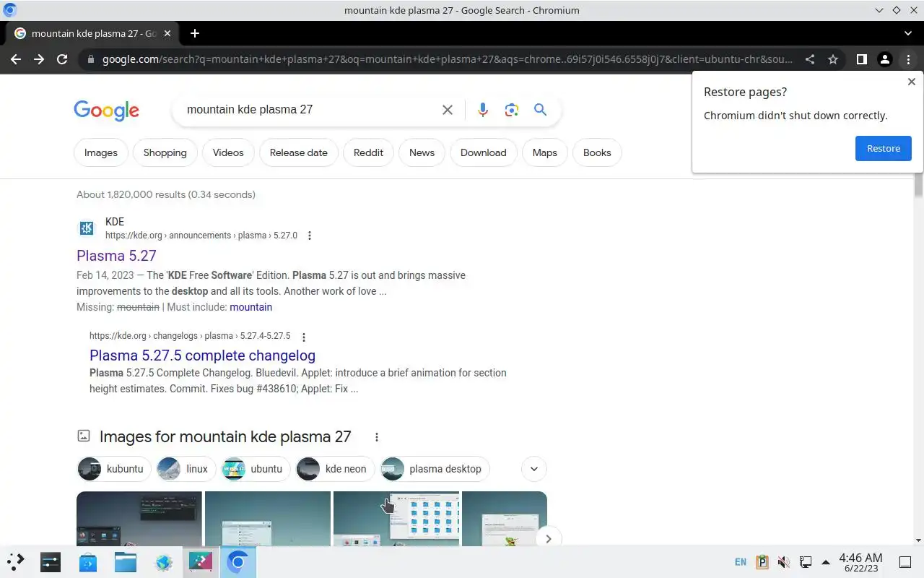Open a new browser tab
Viewport: 924px width, 578px height.
(195, 33)
